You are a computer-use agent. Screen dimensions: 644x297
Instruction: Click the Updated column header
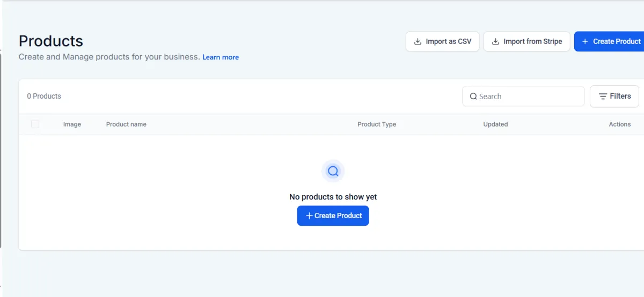495,124
